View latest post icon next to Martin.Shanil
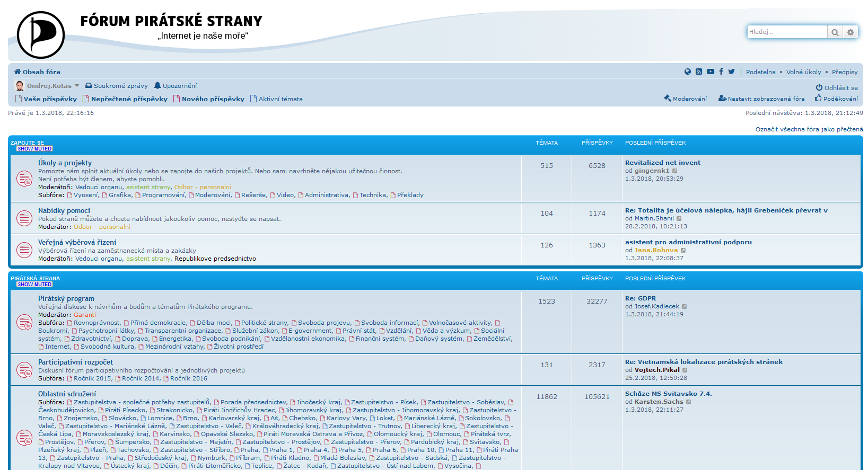Viewport: 868px width, 470px height. [679, 219]
